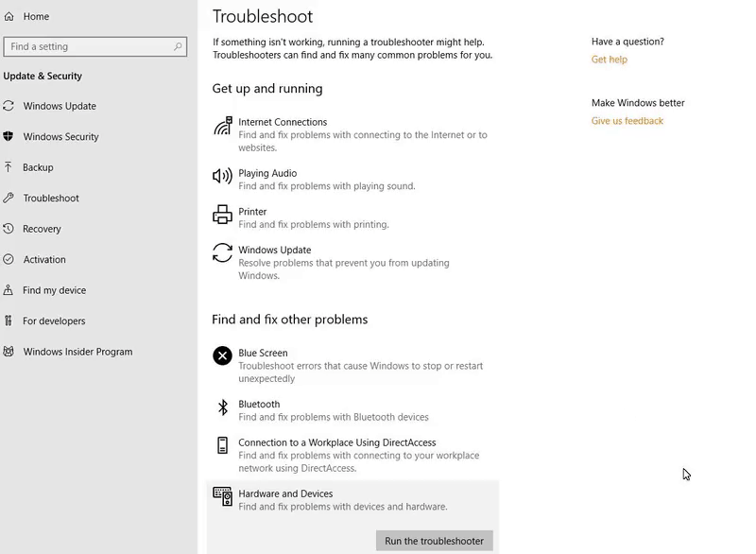Click the Printer icon in troubleshooters list
This screenshot has height=554, width=756.
[x=222, y=214]
